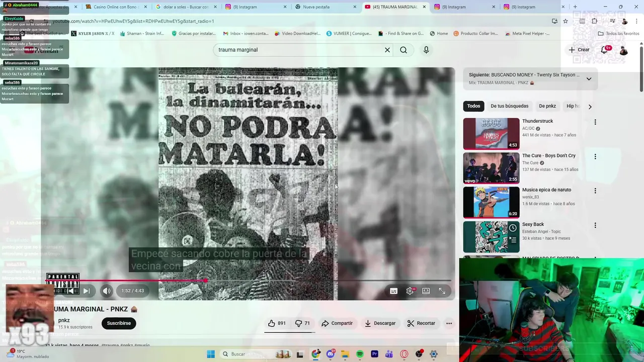Viewport: 644px width, 362px height.
Task: Click the Descargar button
Action: click(x=380, y=323)
